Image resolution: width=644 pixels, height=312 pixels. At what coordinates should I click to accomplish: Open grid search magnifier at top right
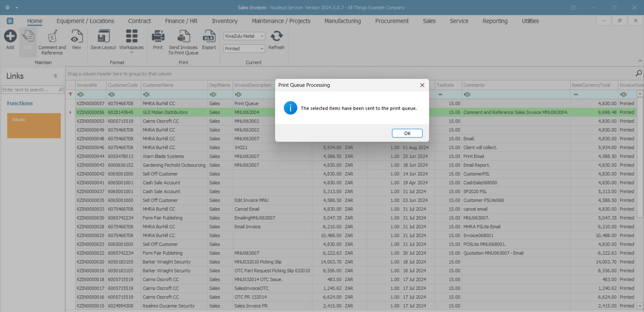coord(639,73)
